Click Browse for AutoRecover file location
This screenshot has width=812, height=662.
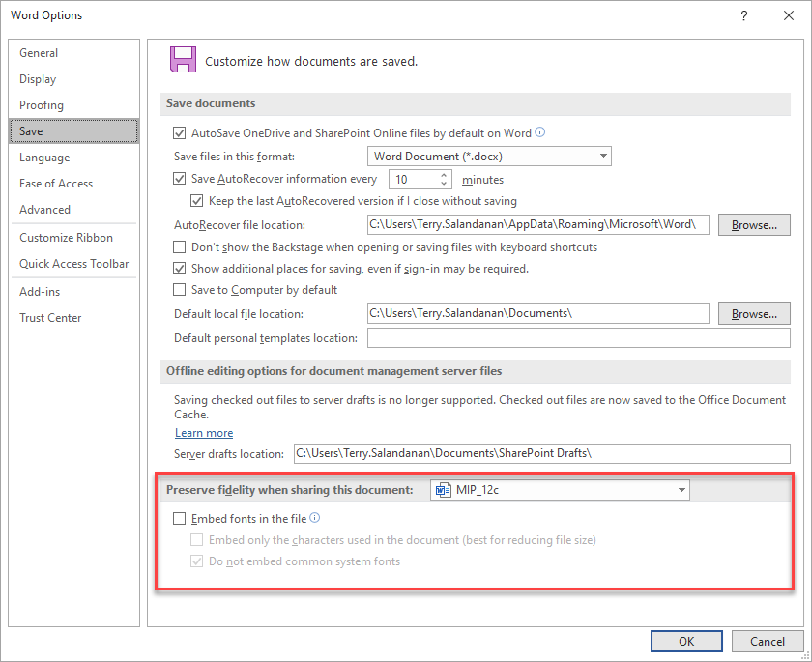754,224
